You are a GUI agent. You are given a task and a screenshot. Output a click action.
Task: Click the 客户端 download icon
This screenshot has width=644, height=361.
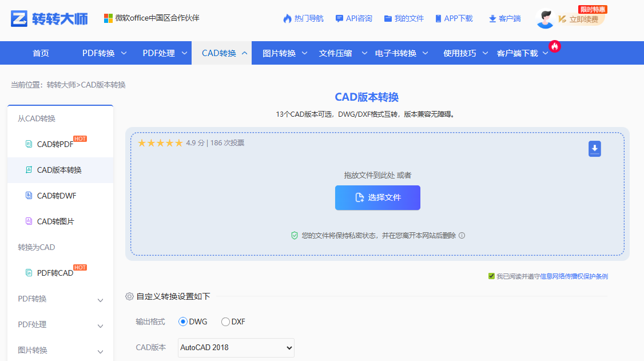493,18
